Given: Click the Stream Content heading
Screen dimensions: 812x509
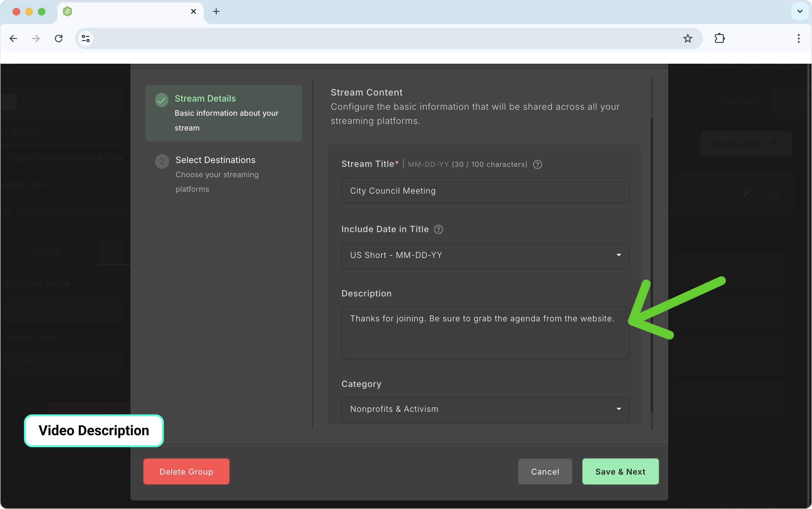Looking at the screenshot, I should click(366, 92).
